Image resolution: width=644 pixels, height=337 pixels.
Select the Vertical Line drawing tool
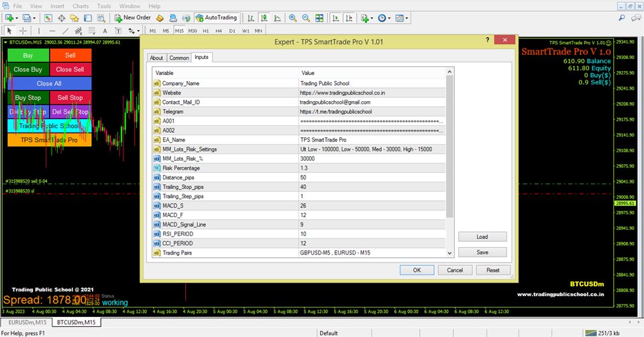[39, 31]
